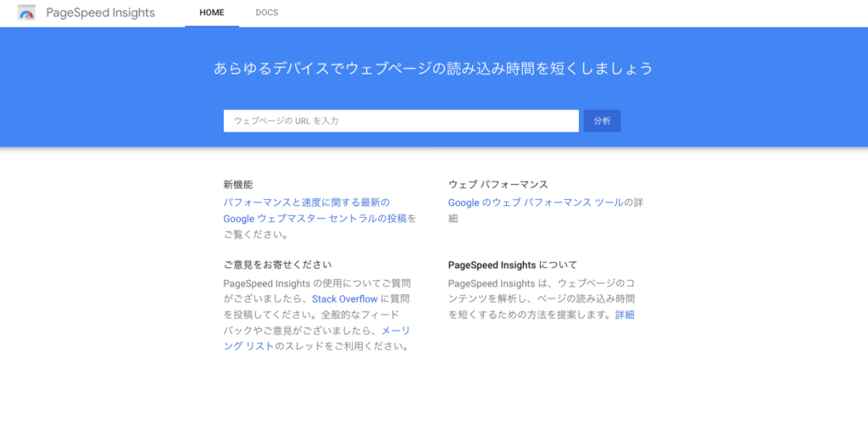Click the PageSpeed Insights title text
This screenshot has width=868, height=435.
(x=101, y=13)
